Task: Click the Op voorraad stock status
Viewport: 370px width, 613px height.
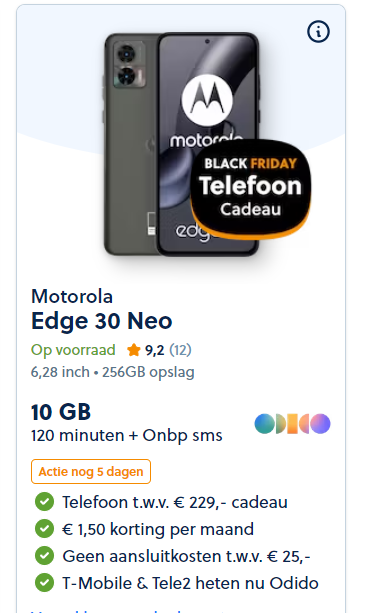Action: pyautogui.click(x=73, y=350)
